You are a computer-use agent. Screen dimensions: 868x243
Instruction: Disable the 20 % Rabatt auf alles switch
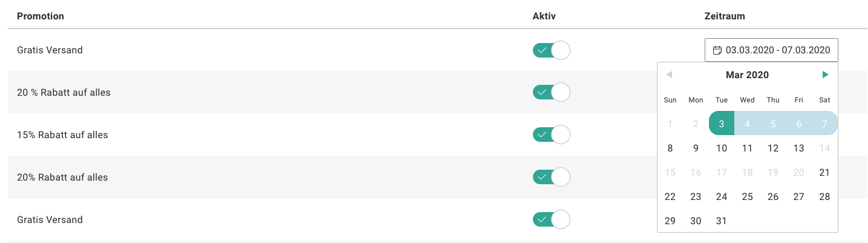[551, 92]
